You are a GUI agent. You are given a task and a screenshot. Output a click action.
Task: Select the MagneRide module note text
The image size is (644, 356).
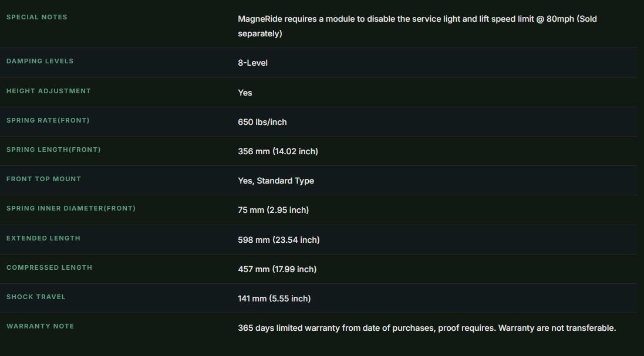[417, 26]
